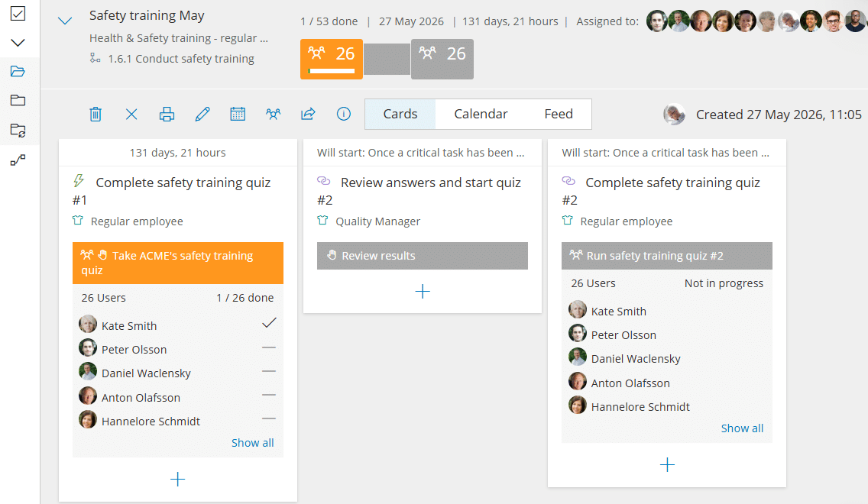Click Hannelore Schmidt's pending dash status
868x504 pixels.
(x=269, y=418)
